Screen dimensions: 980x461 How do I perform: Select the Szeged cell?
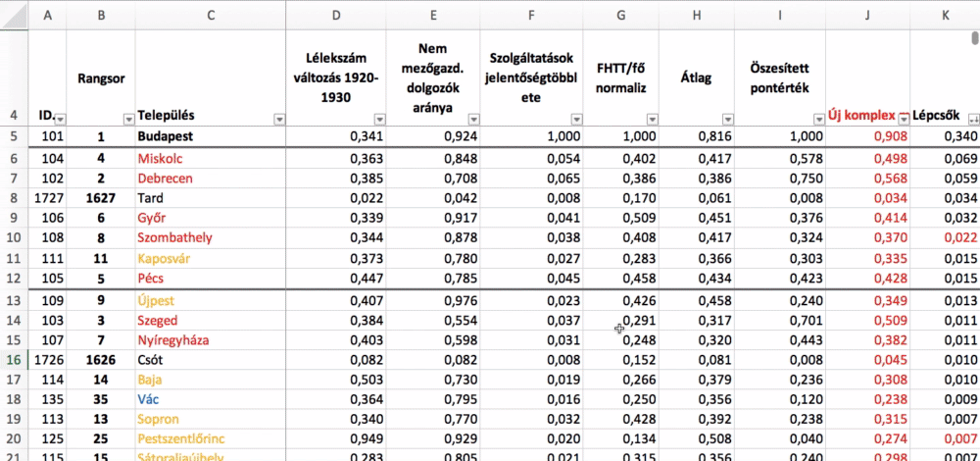[x=211, y=321]
